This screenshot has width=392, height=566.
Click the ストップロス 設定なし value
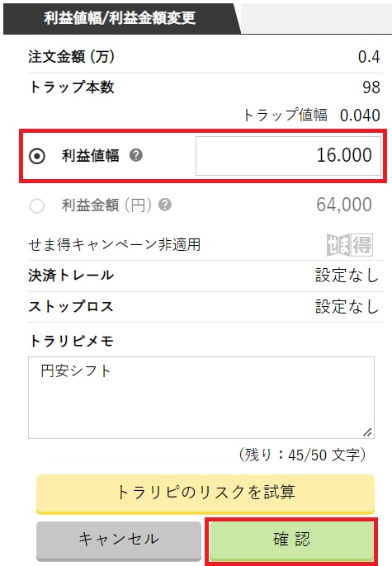click(347, 307)
